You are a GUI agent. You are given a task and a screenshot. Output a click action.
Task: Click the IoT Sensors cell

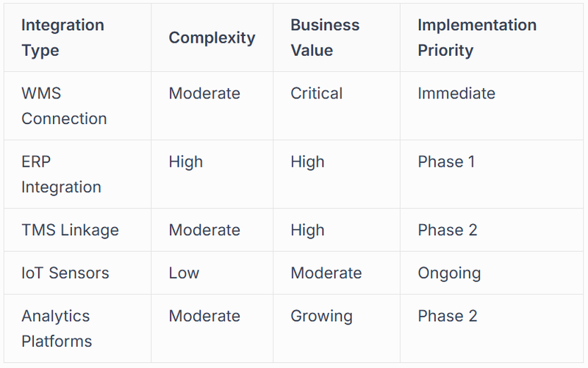[x=65, y=273]
